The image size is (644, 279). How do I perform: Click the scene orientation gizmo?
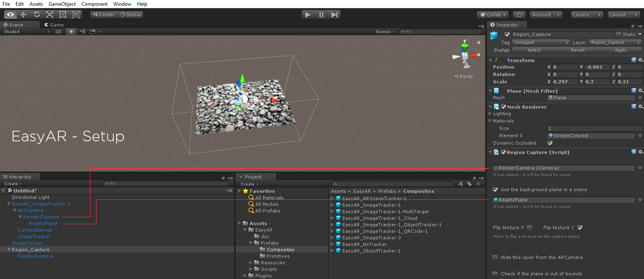pyautogui.click(x=466, y=55)
